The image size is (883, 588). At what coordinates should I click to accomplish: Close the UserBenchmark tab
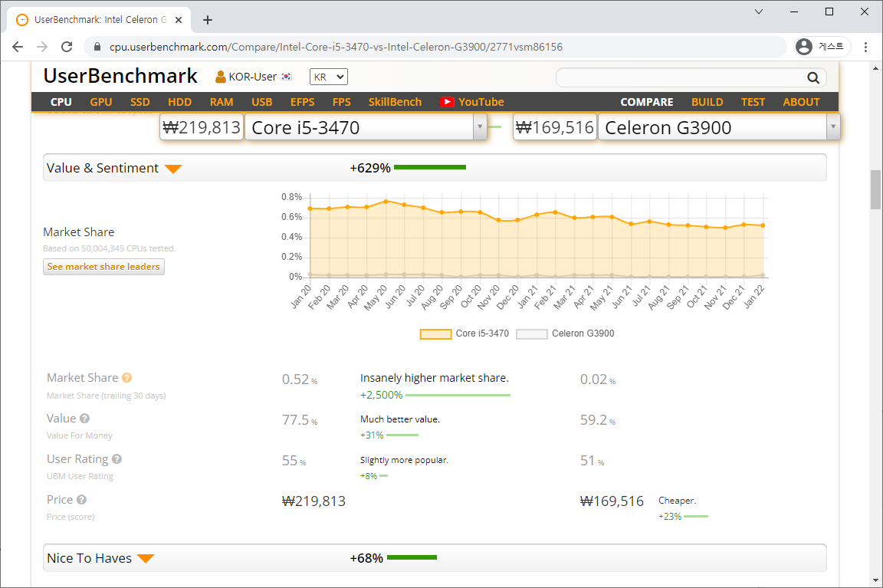point(179,20)
